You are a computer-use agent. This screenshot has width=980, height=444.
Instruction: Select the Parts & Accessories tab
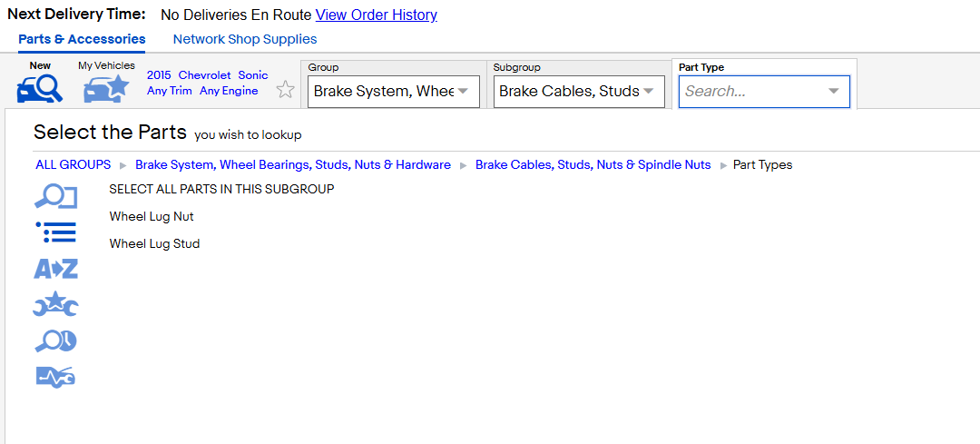pos(82,39)
